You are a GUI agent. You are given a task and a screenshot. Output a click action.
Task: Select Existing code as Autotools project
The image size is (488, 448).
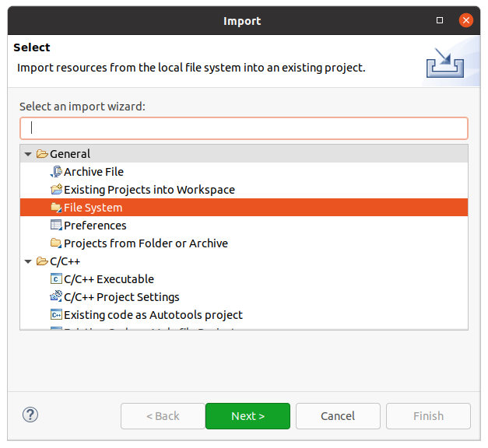[153, 315]
